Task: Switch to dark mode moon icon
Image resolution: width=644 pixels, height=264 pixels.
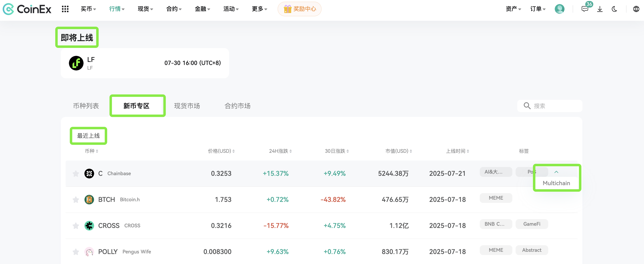Action: (614, 9)
